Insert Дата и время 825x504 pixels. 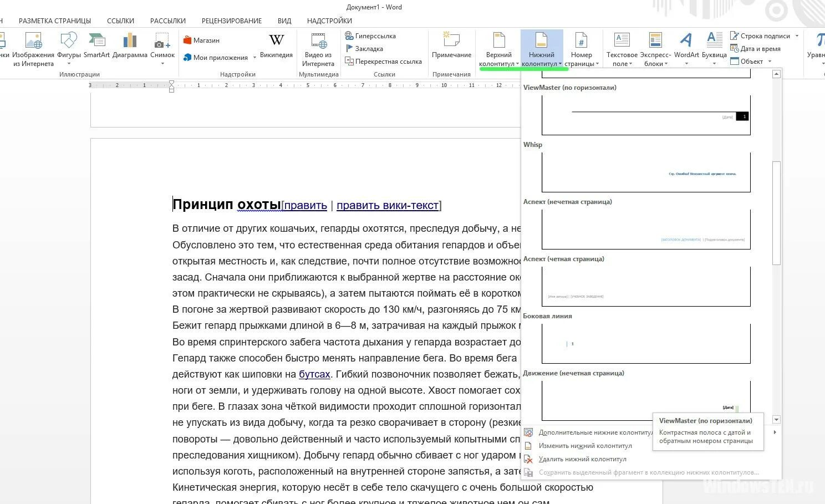click(x=755, y=49)
